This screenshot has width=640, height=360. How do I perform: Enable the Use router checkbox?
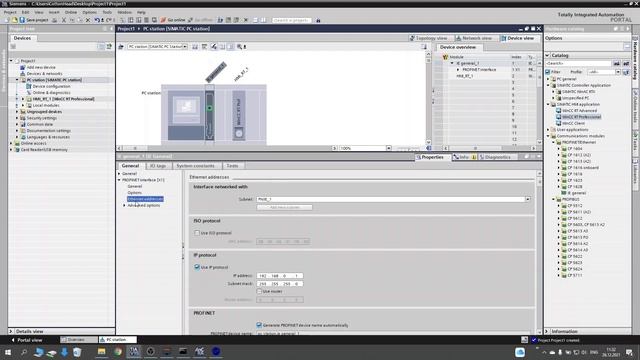[259, 291]
